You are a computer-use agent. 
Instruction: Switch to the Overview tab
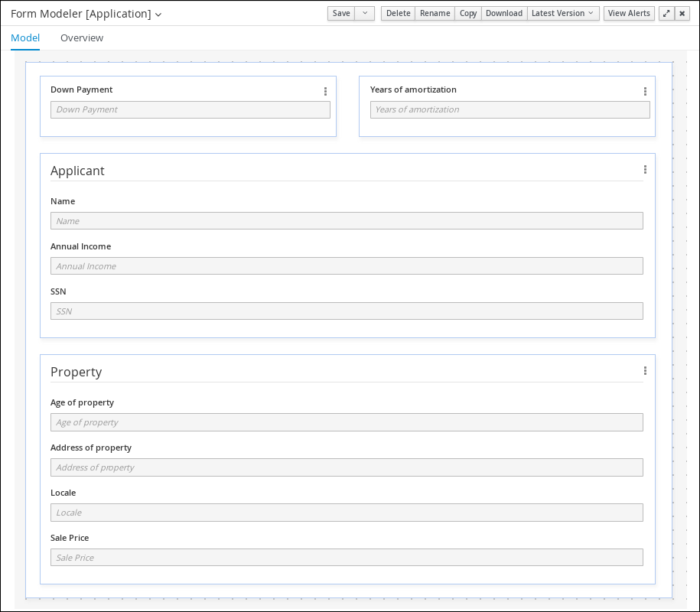[82, 38]
